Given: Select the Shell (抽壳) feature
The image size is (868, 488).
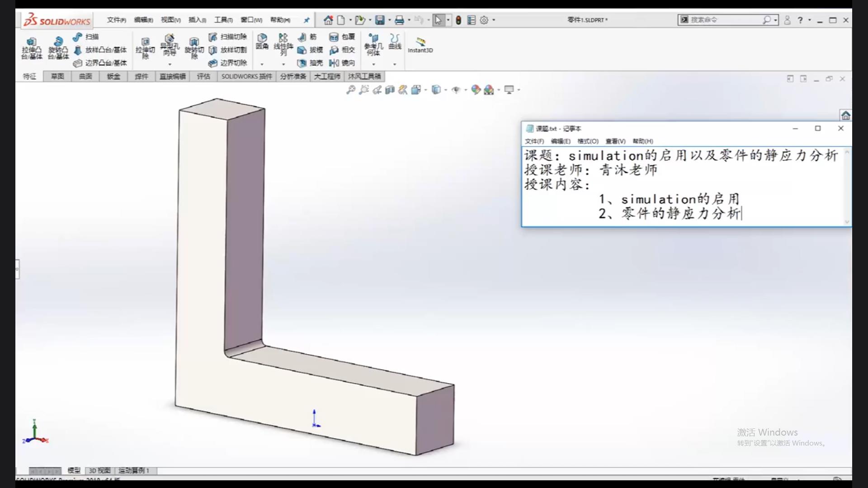Looking at the screenshot, I should tap(310, 63).
